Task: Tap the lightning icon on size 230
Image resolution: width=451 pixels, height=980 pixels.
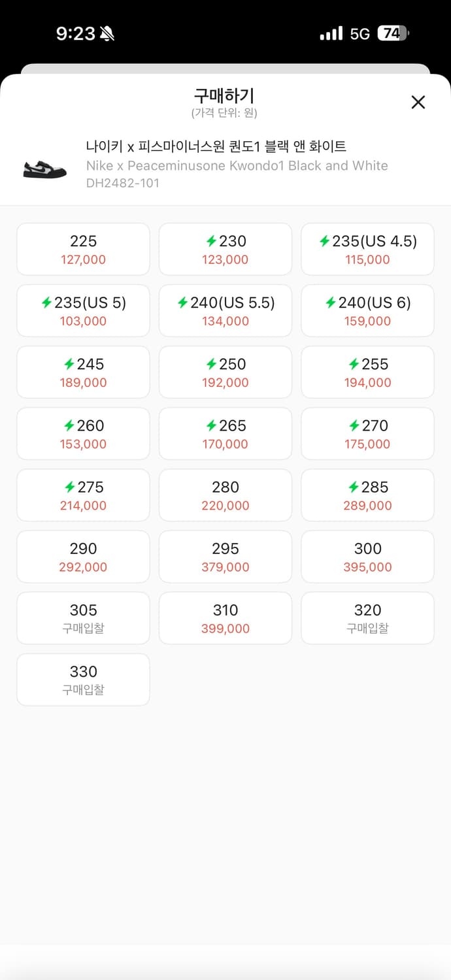Action: [211, 242]
